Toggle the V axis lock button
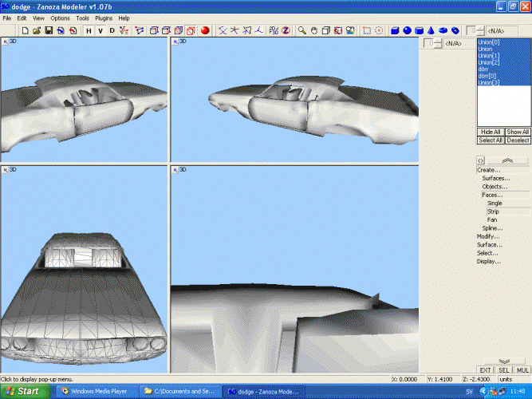The height and width of the screenshot is (399, 532). pos(100,30)
